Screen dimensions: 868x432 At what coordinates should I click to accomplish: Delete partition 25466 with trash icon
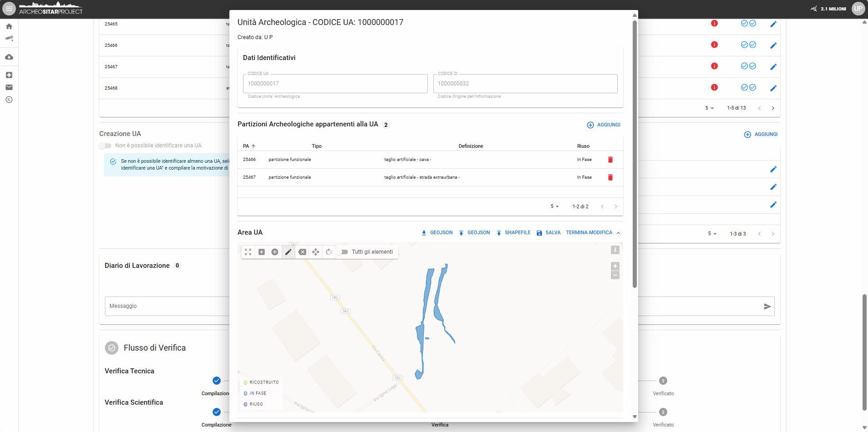tap(610, 160)
